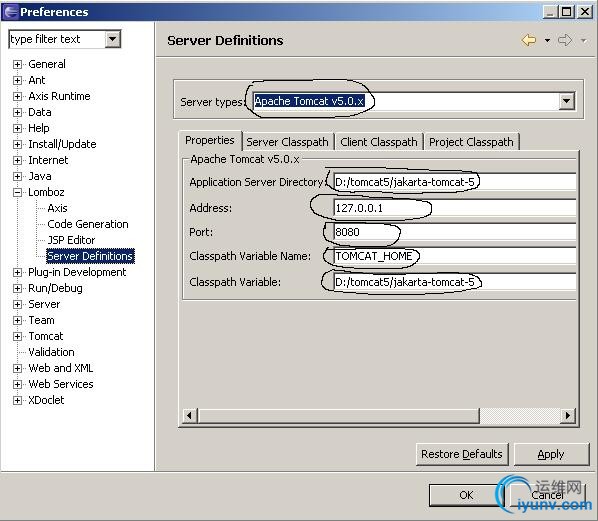Click the Eclipse icon in title bar

(10, 12)
